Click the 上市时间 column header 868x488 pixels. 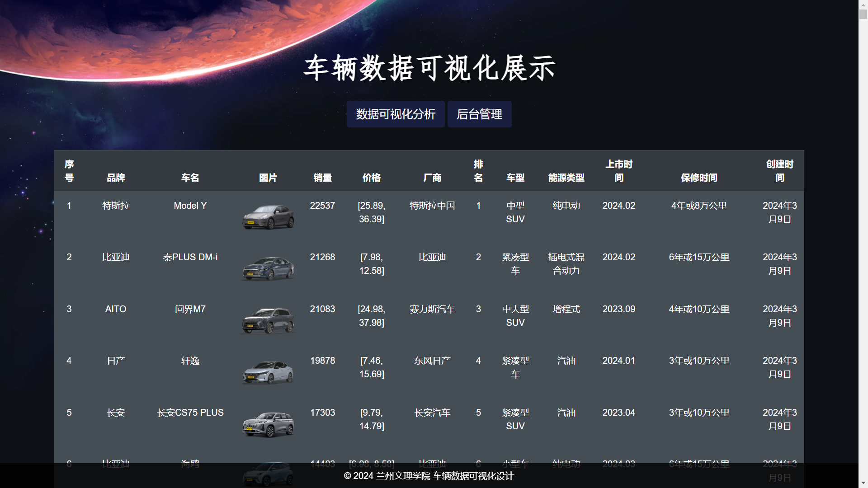[619, 171]
